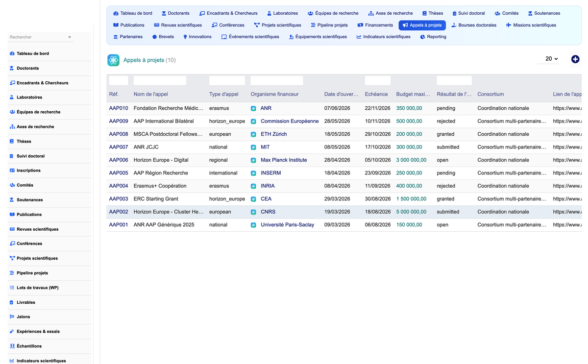Image resolution: width=588 pixels, height=364 pixels.
Task: Click sidebar Publications book icon
Action: coord(12,215)
